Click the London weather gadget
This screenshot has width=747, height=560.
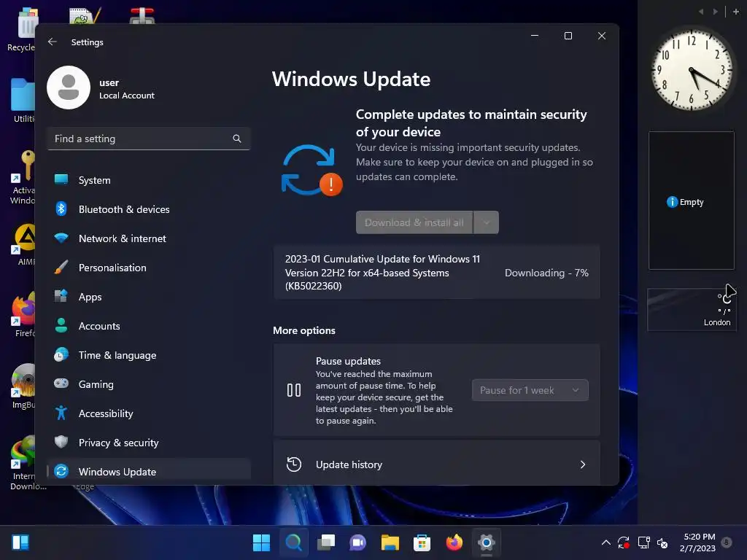pyautogui.click(x=692, y=309)
